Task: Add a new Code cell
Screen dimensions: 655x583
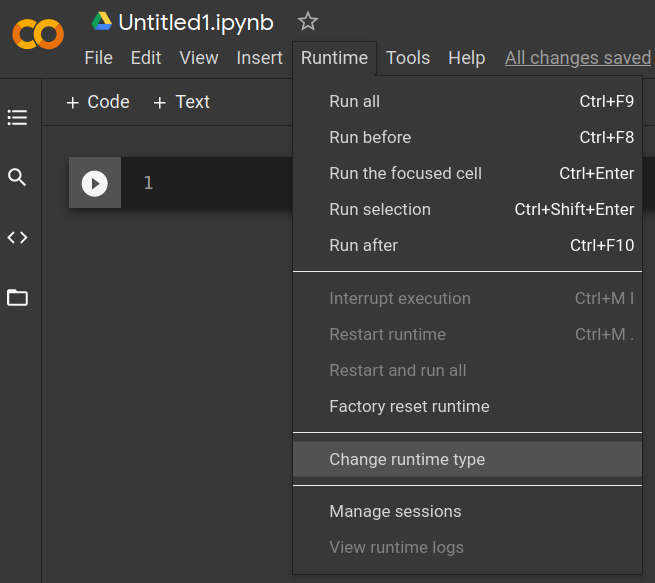Action: (98, 102)
